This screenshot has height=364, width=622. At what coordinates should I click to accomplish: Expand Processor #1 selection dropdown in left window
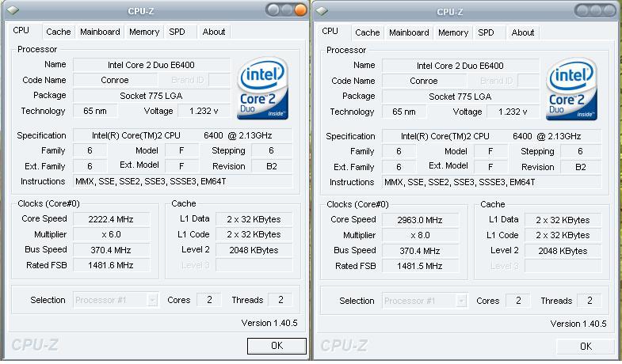coord(153,300)
